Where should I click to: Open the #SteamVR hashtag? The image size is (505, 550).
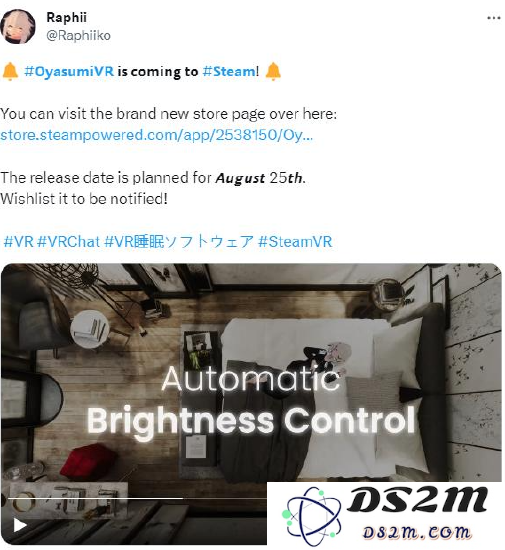coord(295,242)
